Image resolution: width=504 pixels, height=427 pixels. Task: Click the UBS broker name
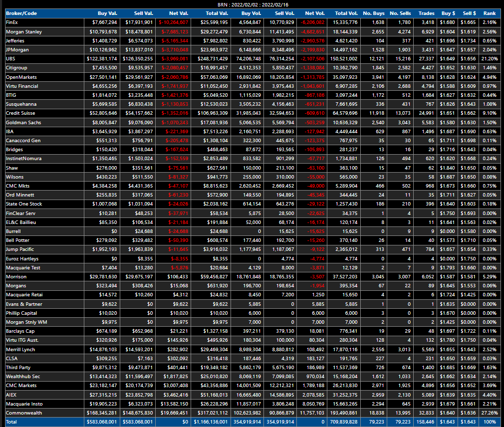[10, 59]
